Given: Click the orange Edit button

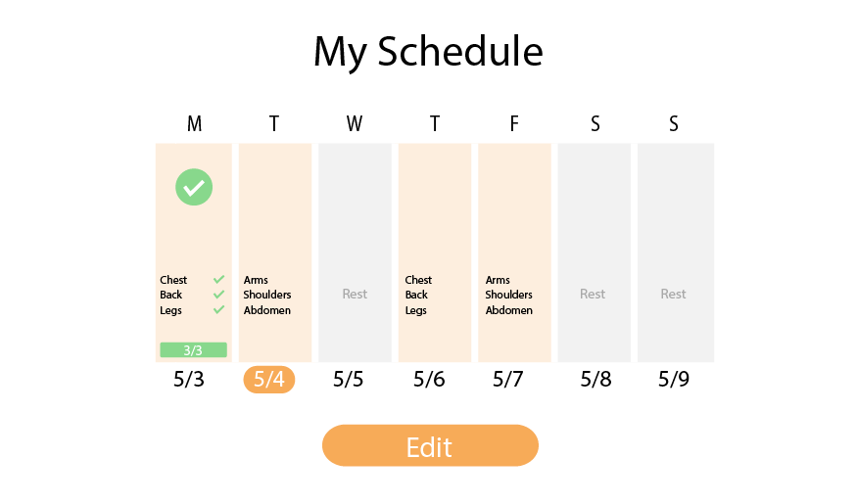Looking at the screenshot, I should click(x=430, y=445).
